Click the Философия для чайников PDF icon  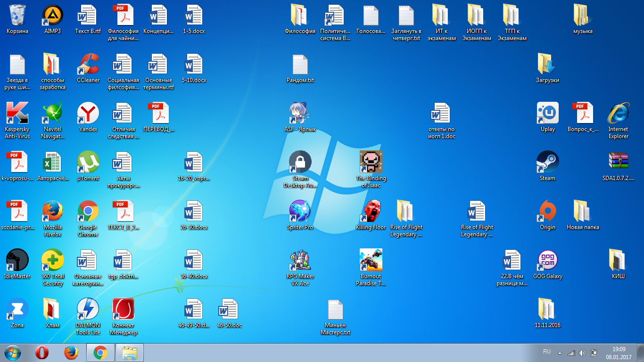coord(124,16)
